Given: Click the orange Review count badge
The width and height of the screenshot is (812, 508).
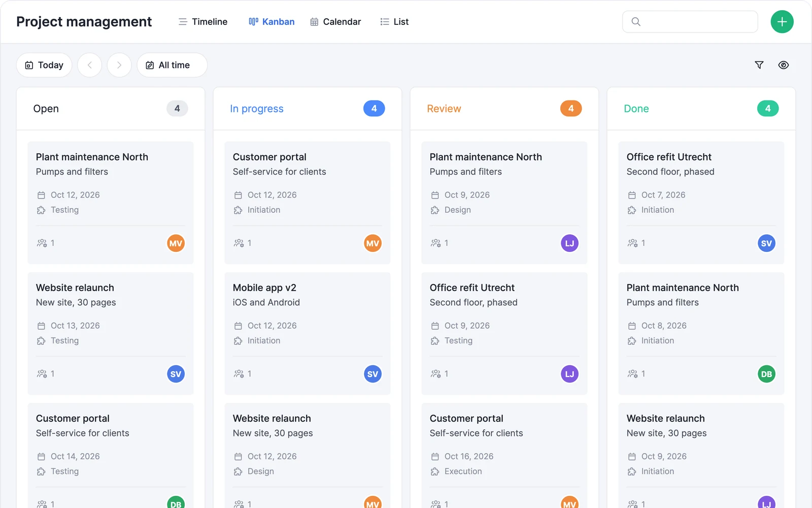Looking at the screenshot, I should pos(571,108).
